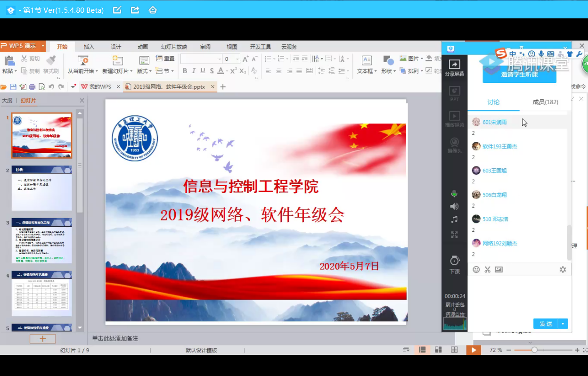Screen dimensions: 588x376
Task: Start slideshow with orange play button
Action: [474, 350]
